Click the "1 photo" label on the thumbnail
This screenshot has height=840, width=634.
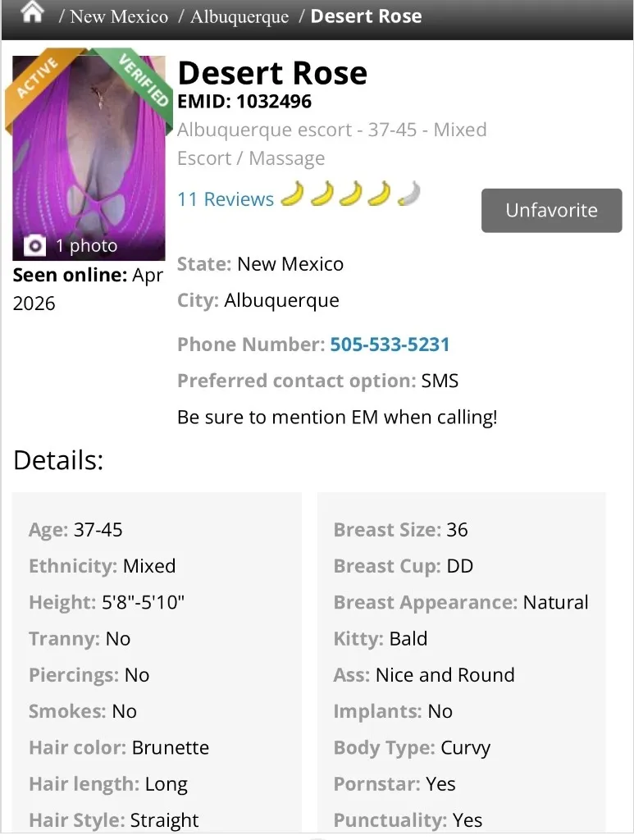pyautogui.click(x=86, y=246)
